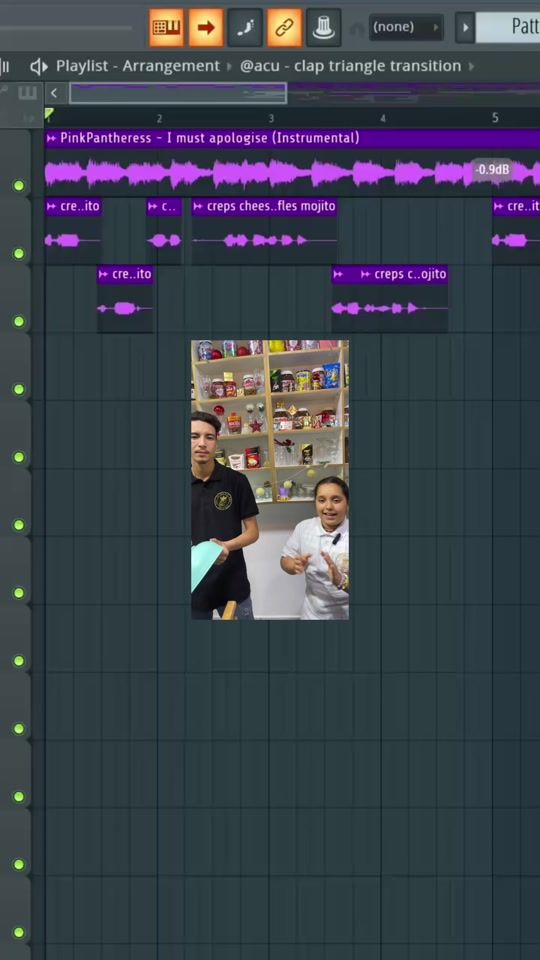Click the horizontal playlist scrollbar thumb
Image resolution: width=540 pixels, height=960 pixels.
[x=178, y=94]
